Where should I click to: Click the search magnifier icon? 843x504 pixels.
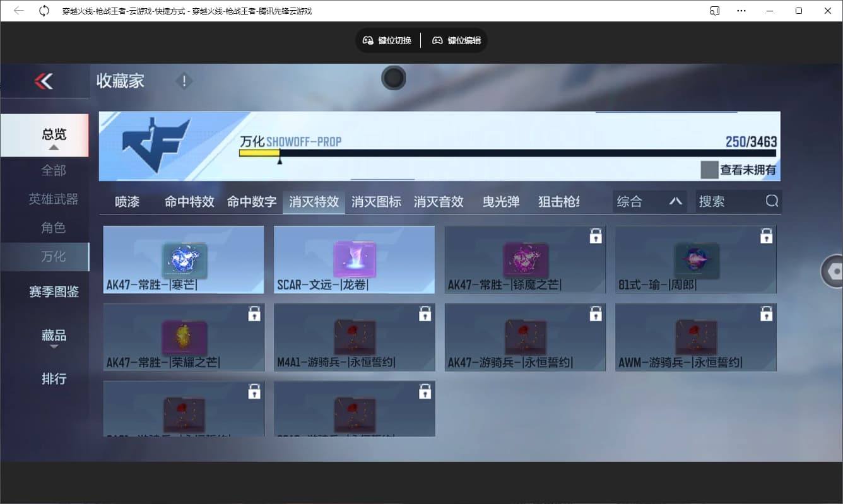pyautogui.click(x=772, y=201)
